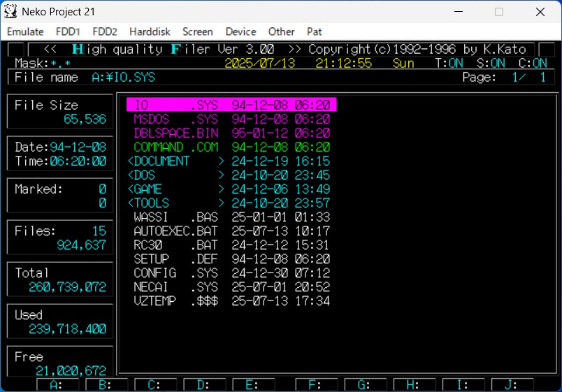
Task: Open the GAME directory
Action: (x=148, y=189)
